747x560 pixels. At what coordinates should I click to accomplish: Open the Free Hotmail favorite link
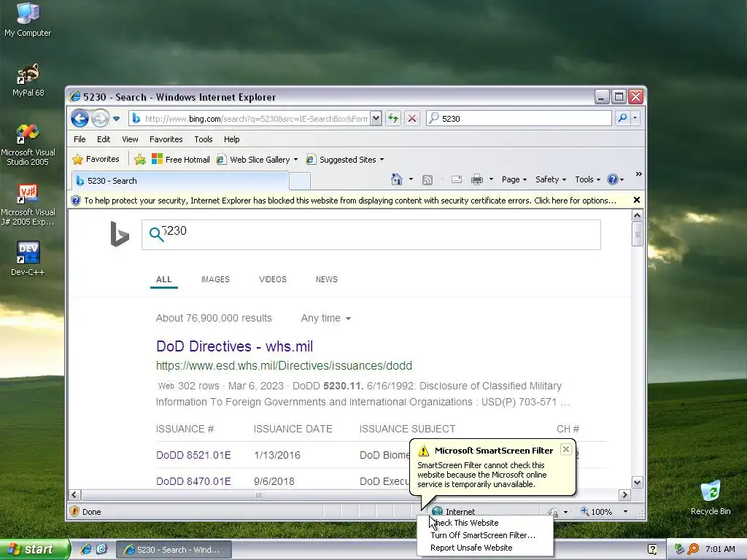[181, 160]
